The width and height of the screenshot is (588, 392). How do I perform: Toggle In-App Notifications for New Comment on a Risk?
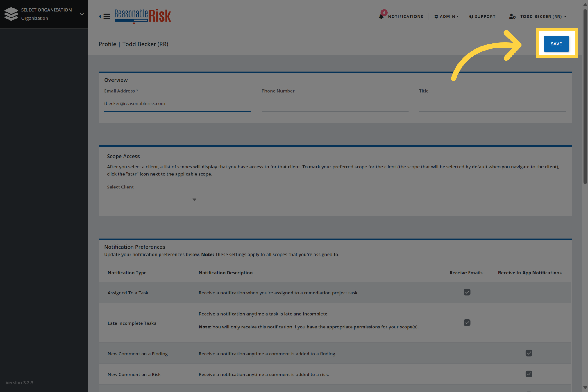point(529,374)
